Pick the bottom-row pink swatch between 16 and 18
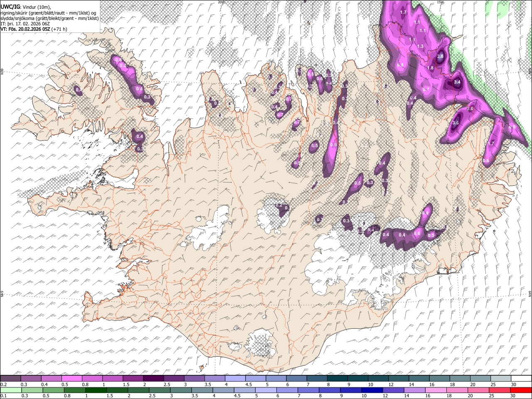The height and width of the screenshot is (399, 532). 436,390
